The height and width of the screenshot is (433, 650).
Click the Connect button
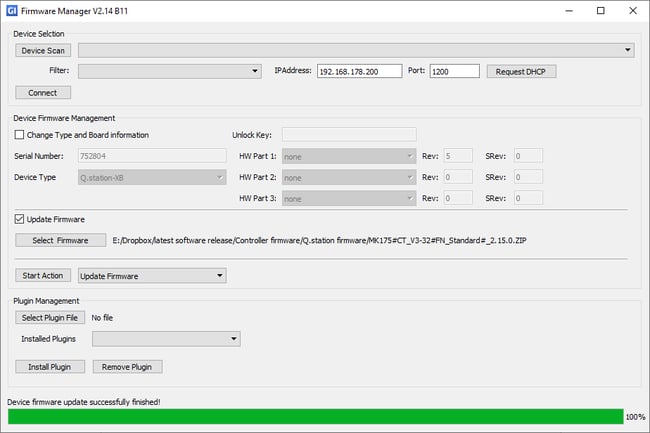pos(43,92)
